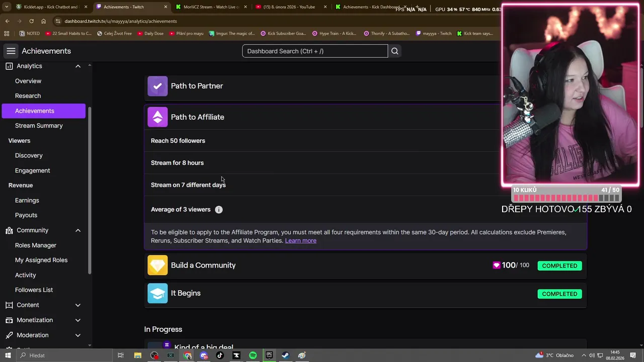Open the browser tab list dropdown arrow
Image resolution: width=644 pixels, height=362 pixels.
[7, 7]
